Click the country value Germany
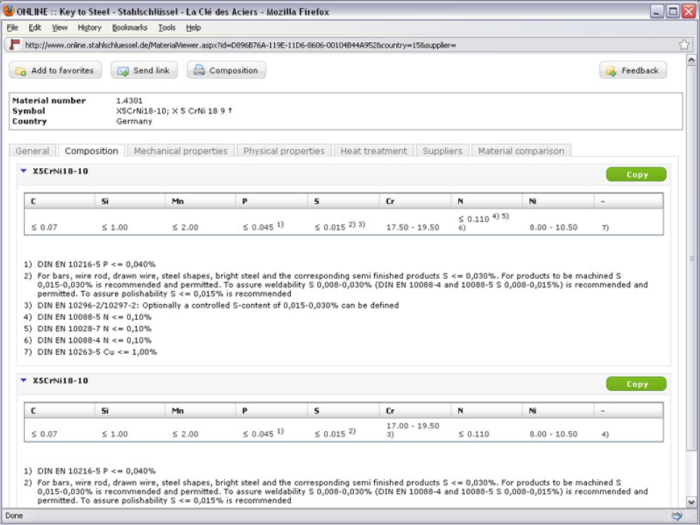Viewport: 700px width, 525px height. point(134,121)
